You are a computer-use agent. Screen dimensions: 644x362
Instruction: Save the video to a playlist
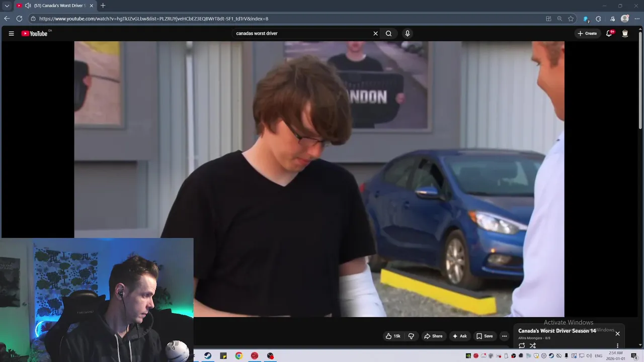[x=485, y=336]
